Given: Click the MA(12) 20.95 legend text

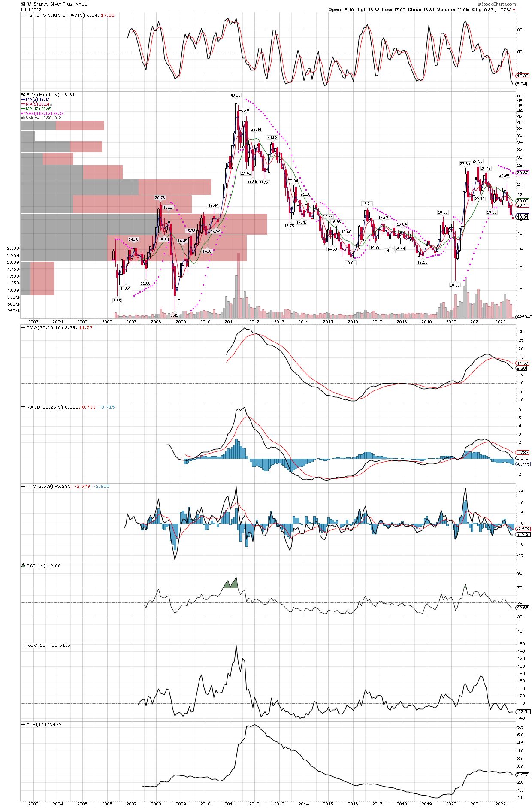Looking at the screenshot, I should [x=39, y=109].
